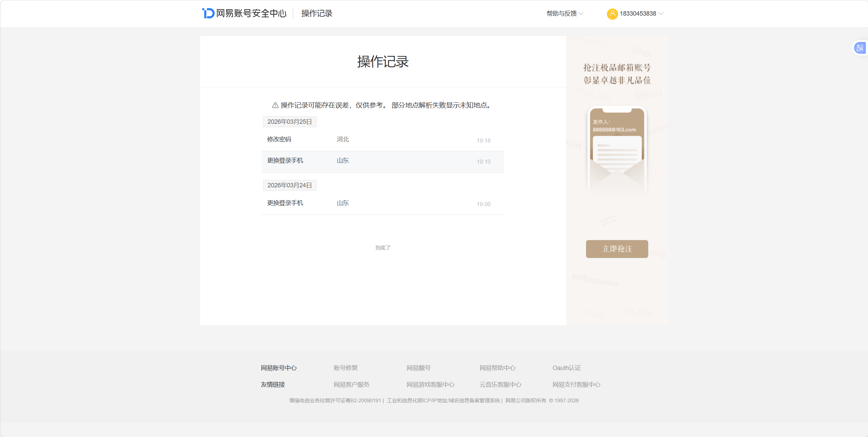This screenshot has height=437, width=868.
Task: Open the 网易游戏客服中心 footer link
Action: point(430,385)
